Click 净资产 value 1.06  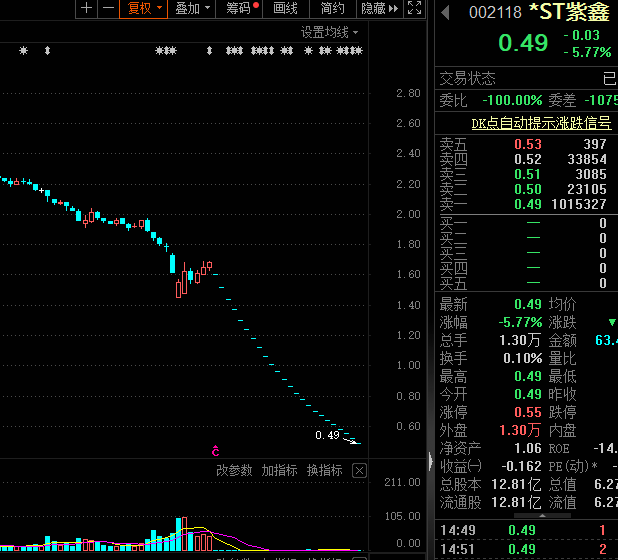528,448
